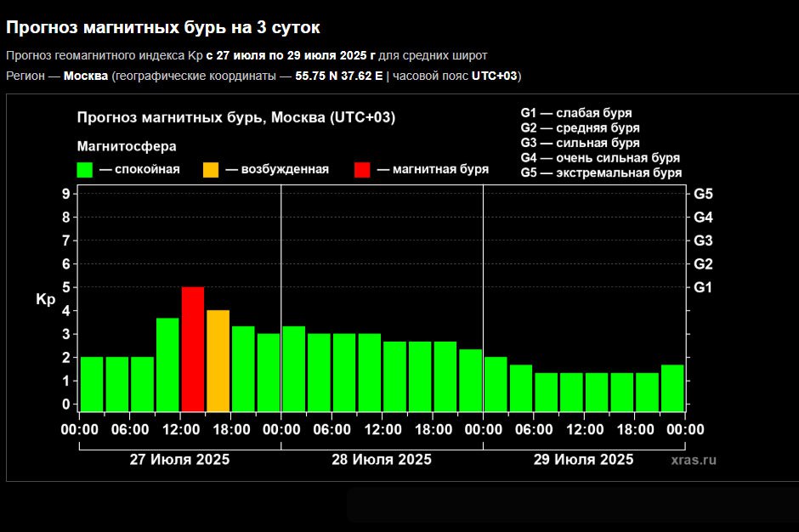Click y-axis value '7'
Viewport: 799px width, 532px height.
(x=66, y=241)
